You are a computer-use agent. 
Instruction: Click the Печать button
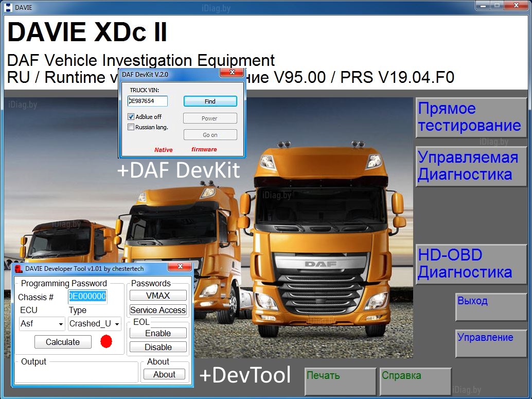(341, 381)
